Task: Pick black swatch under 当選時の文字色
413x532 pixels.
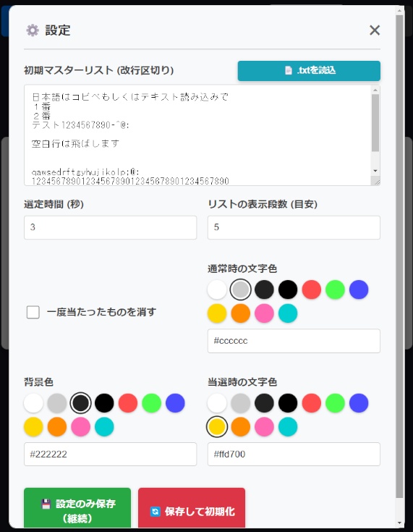Action: coord(288,403)
